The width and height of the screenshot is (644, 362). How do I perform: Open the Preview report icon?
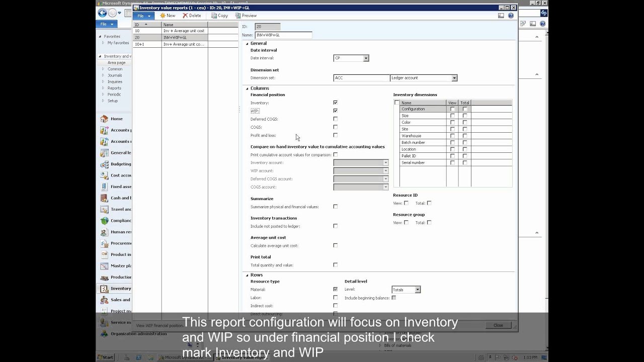tap(238, 16)
